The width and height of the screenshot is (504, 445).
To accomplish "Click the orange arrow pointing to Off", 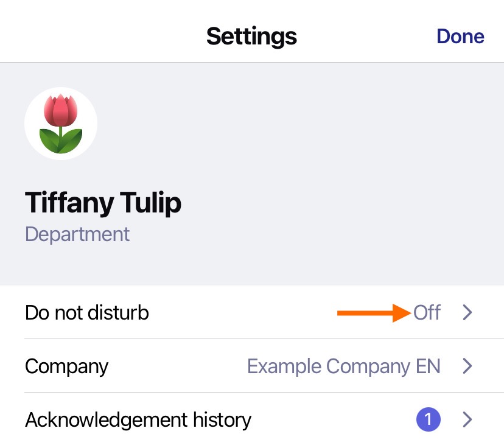I will click(x=374, y=313).
